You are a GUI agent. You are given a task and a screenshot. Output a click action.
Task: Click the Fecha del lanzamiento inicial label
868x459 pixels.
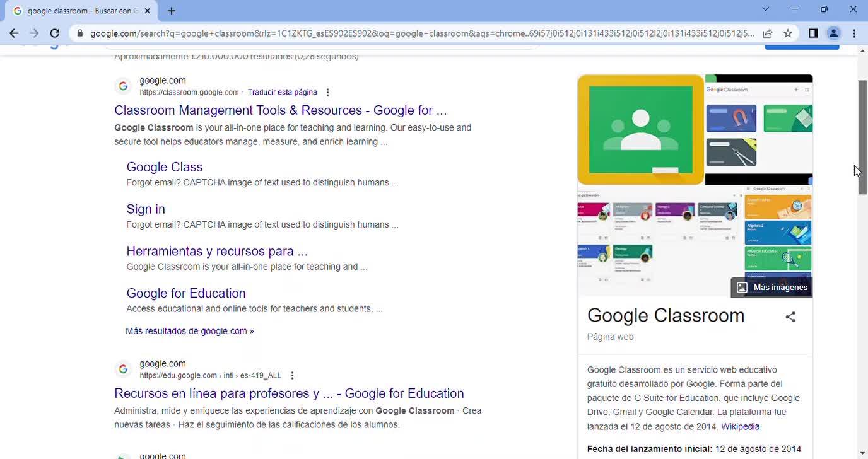tap(650, 449)
